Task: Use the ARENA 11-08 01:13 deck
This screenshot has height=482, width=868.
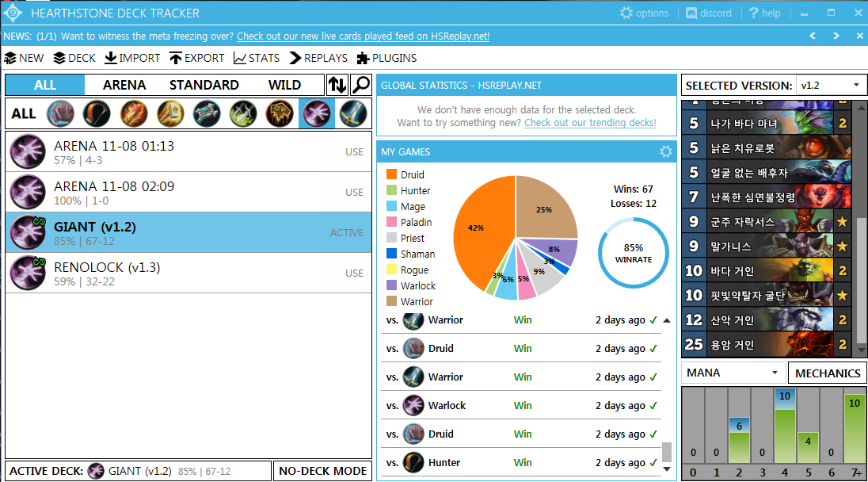Action: [354, 151]
